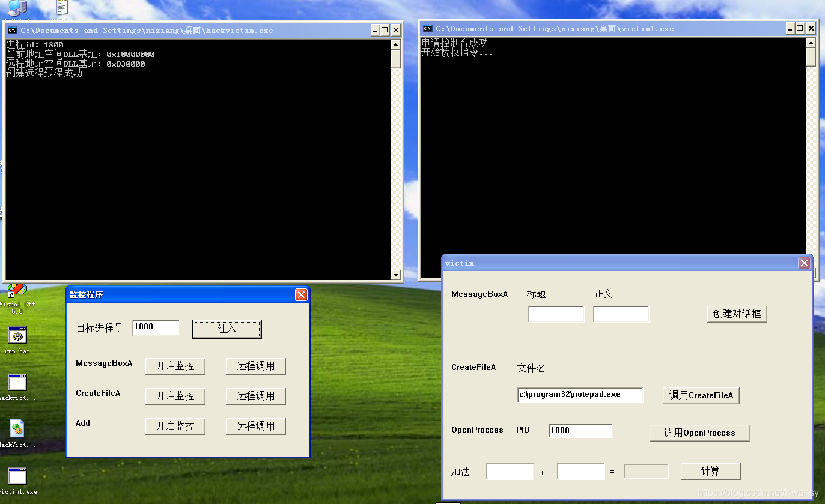This screenshot has height=504, width=825.
Task: Click the 进程id: 1800 console line
Action: 35,44
